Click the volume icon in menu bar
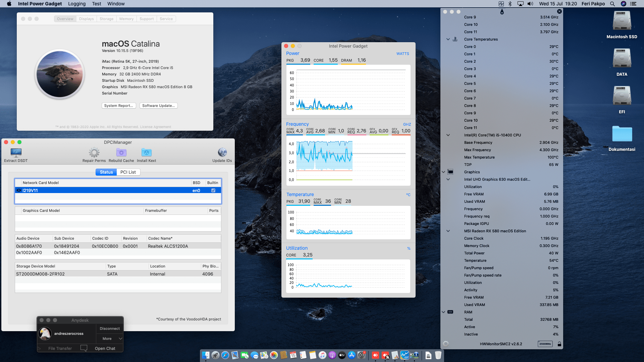Screen dimensions: 644x362 [530, 4]
